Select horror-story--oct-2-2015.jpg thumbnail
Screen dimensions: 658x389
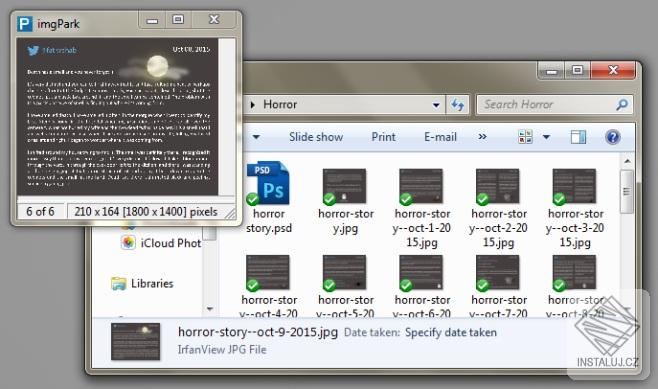pos(498,186)
